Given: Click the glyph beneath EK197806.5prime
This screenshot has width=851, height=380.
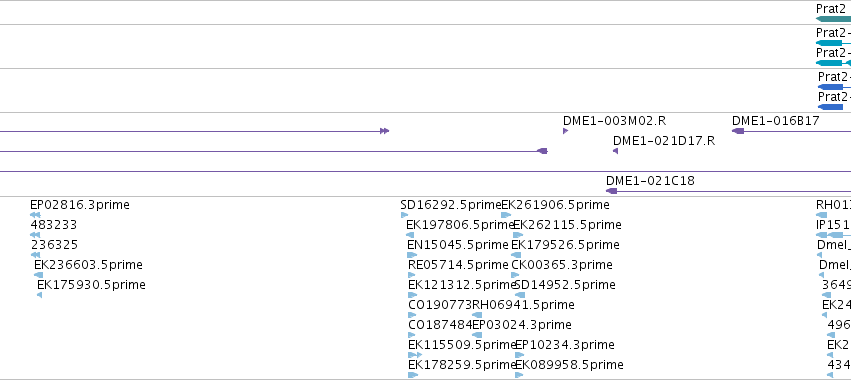Looking at the screenshot, I should coord(410,235).
